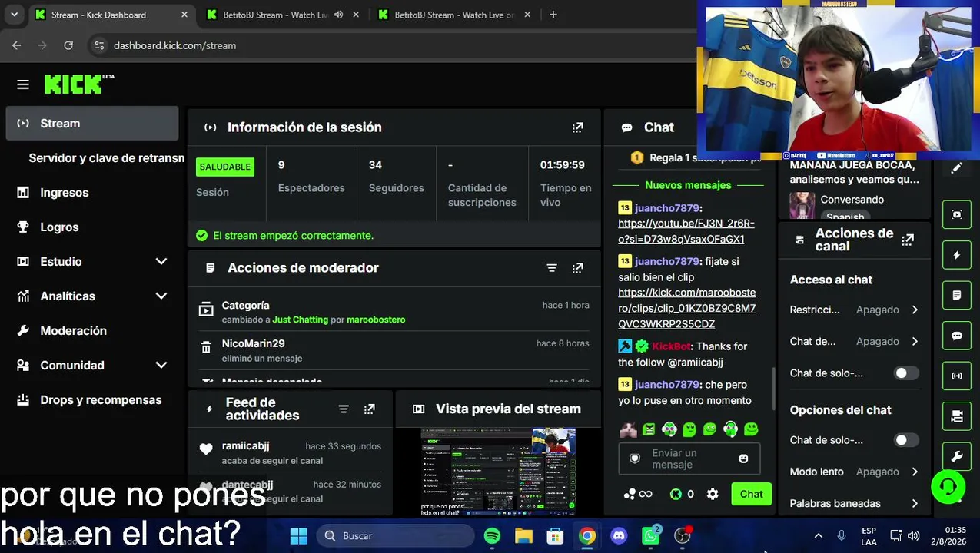Click the green Chat send button
The width and height of the screenshot is (980, 553).
coord(751,495)
